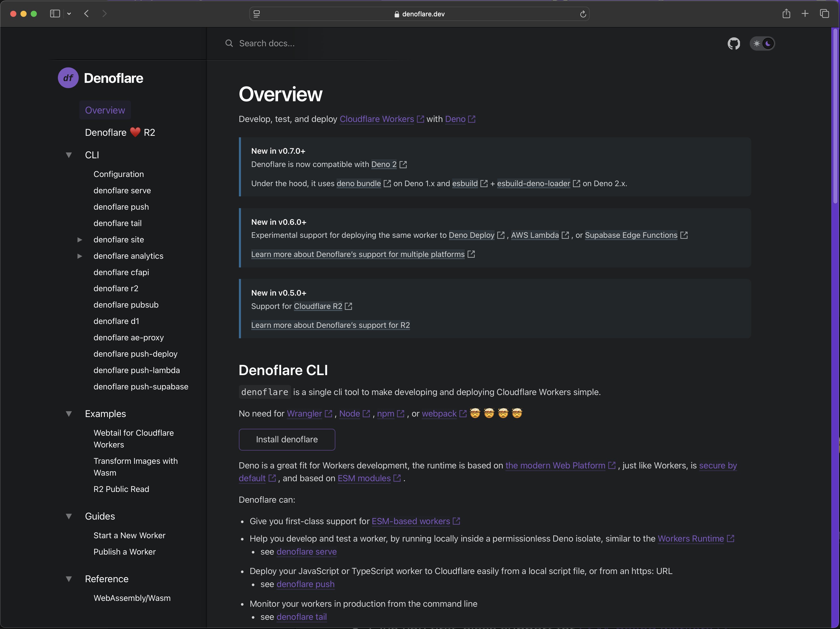Collapse the Examples section

click(69, 413)
